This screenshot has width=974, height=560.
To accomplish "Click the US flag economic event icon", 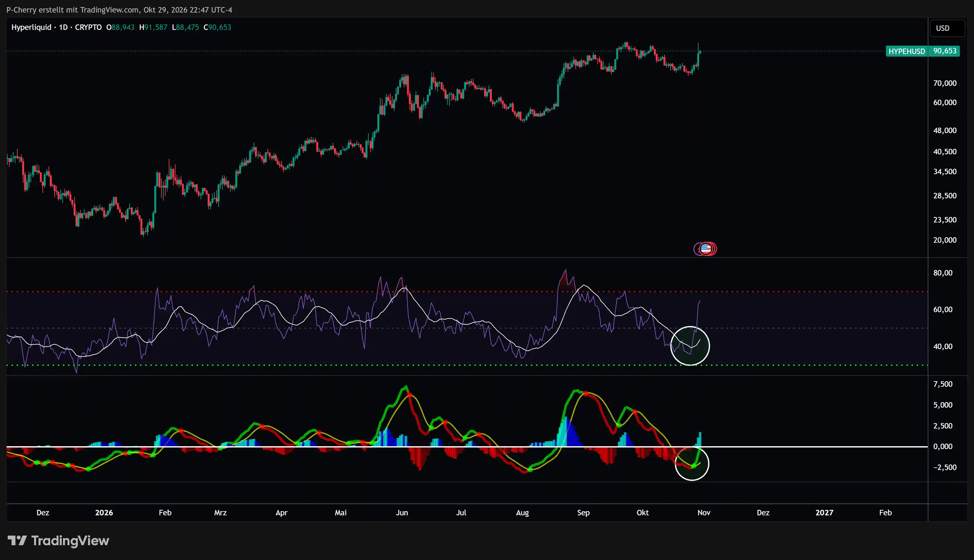I will (706, 249).
